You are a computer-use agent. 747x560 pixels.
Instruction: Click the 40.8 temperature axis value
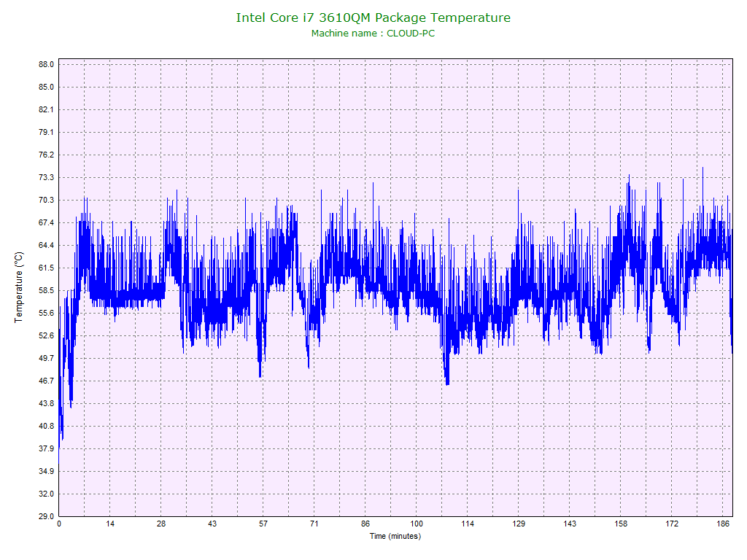(x=46, y=426)
